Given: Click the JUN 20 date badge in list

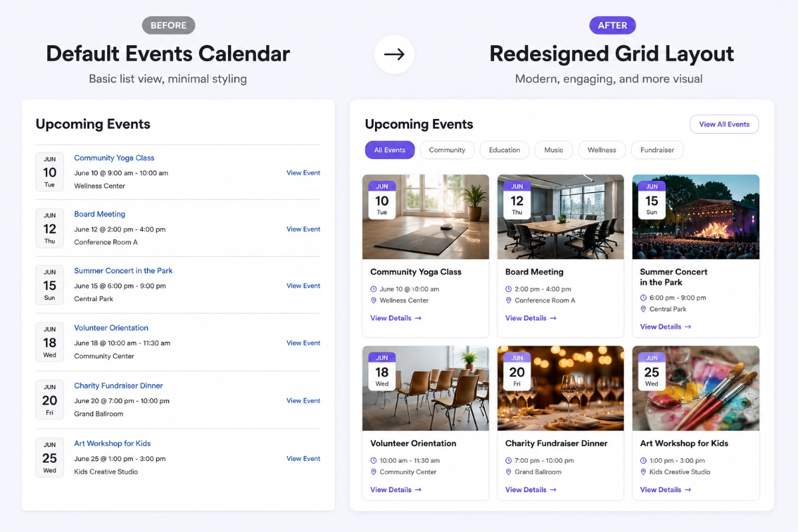Looking at the screenshot, I should (50, 400).
